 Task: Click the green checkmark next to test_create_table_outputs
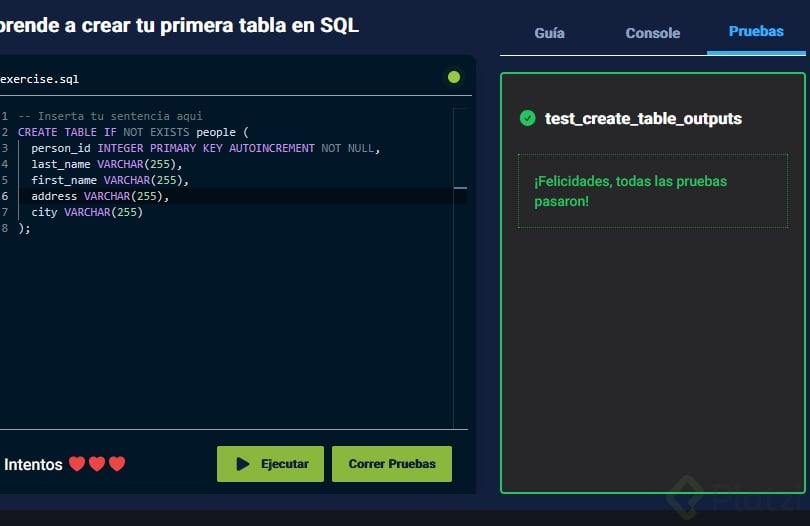[528, 118]
